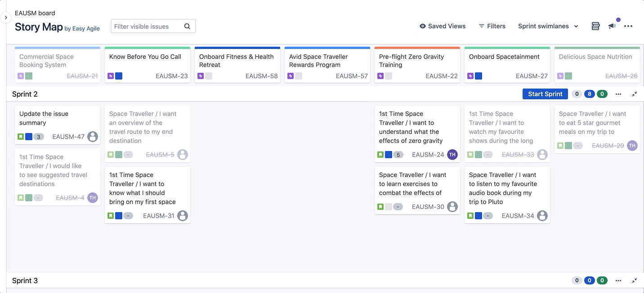Click the search magnifier icon in filter box
This screenshot has width=644, height=293.
(x=187, y=27)
